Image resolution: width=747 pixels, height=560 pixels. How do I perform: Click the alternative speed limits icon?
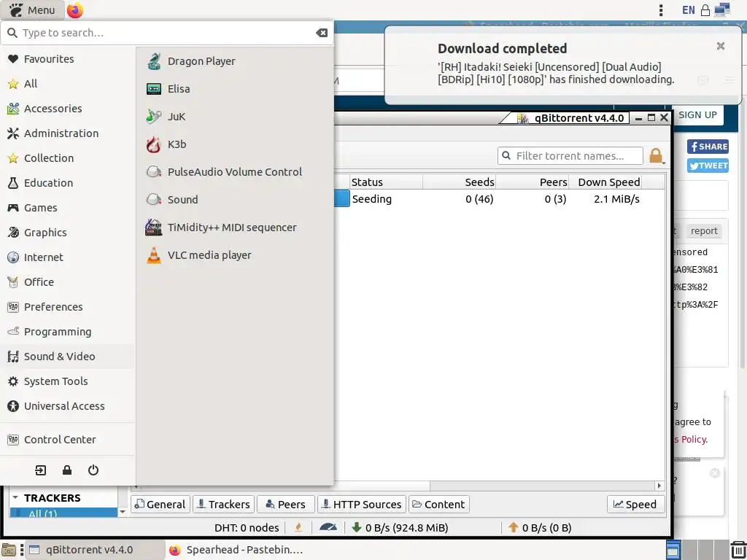tap(328, 528)
